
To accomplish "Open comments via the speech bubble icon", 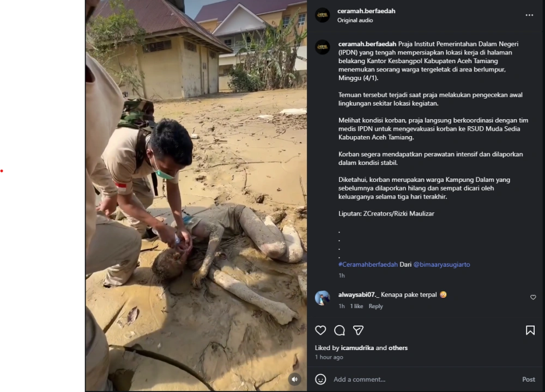I will pyautogui.click(x=340, y=330).
